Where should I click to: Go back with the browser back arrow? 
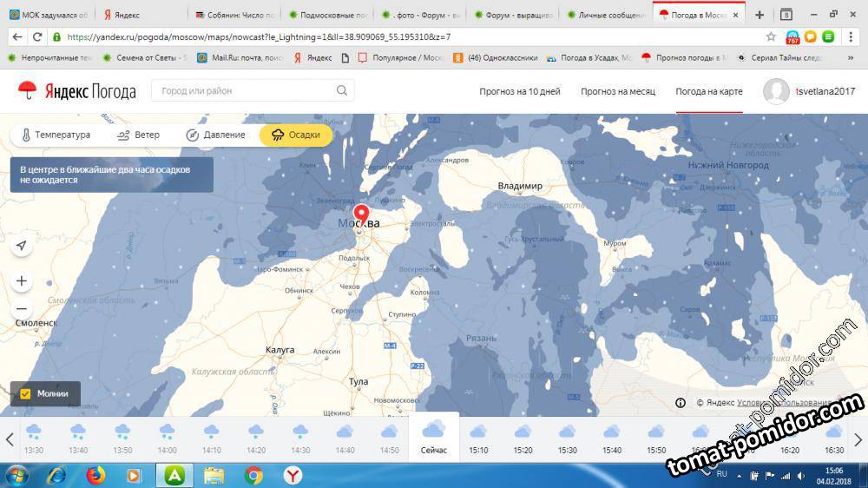pos(17,36)
